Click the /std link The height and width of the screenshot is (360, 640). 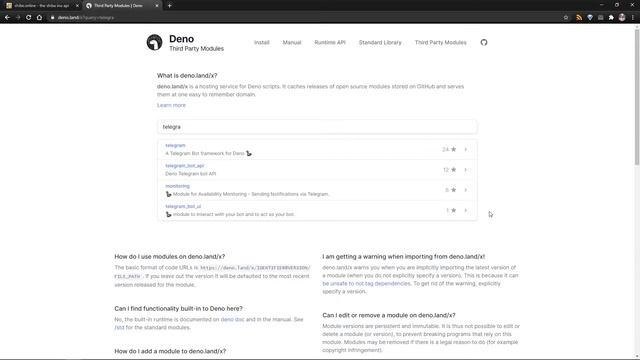pos(119,328)
